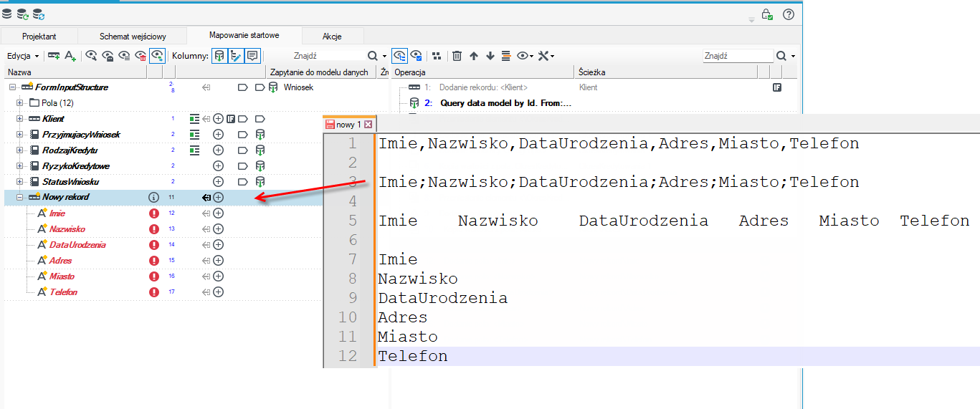Open help via the question mark icon
The height and width of the screenshot is (409, 980).
coord(789,14)
